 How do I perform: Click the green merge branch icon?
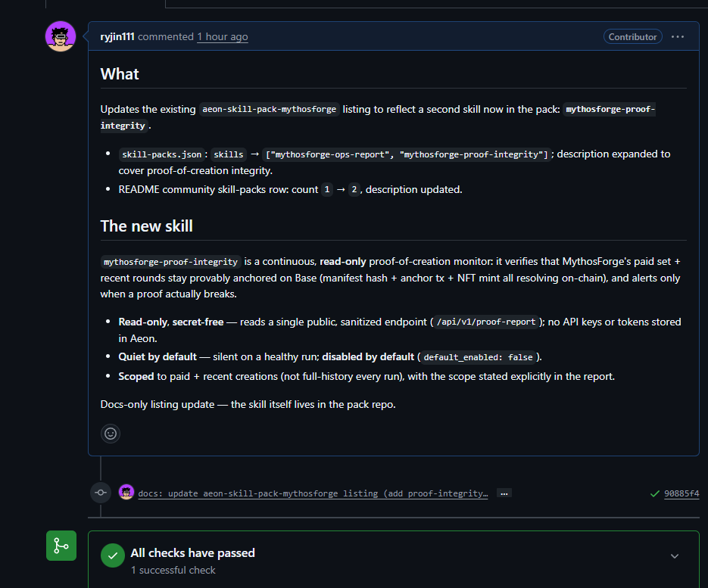tap(61, 546)
